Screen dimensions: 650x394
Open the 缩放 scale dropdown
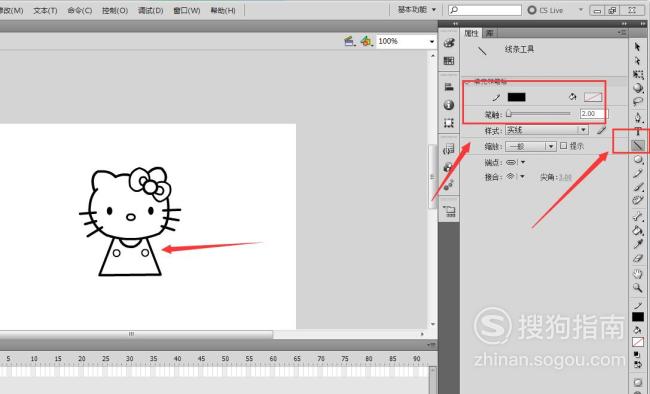click(531, 146)
